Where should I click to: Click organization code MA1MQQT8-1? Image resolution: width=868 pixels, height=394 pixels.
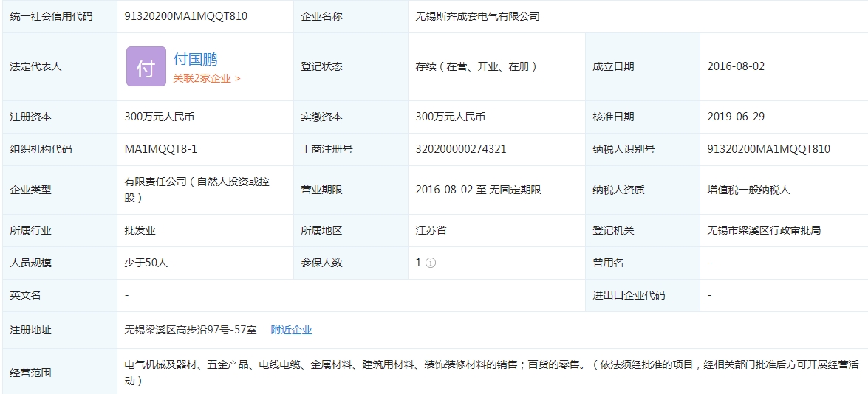tap(161, 149)
